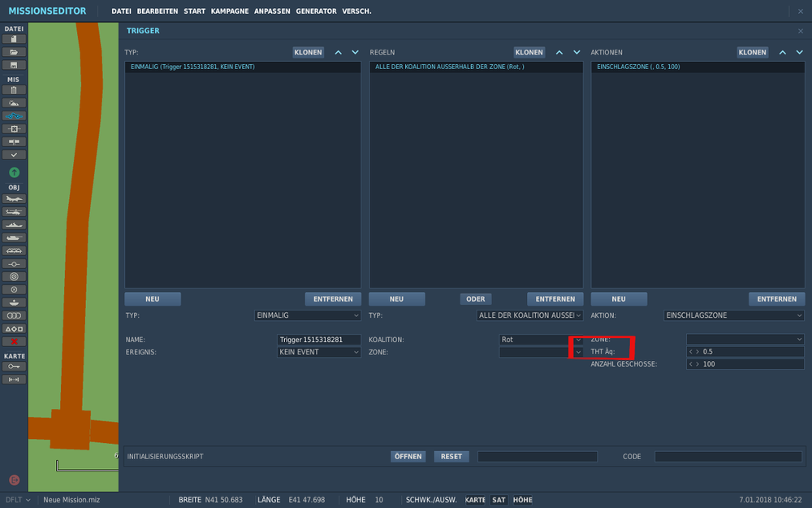Click the ÖFFNEN button for initialization script
The width and height of the screenshot is (812, 508).
click(x=408, y=457)
